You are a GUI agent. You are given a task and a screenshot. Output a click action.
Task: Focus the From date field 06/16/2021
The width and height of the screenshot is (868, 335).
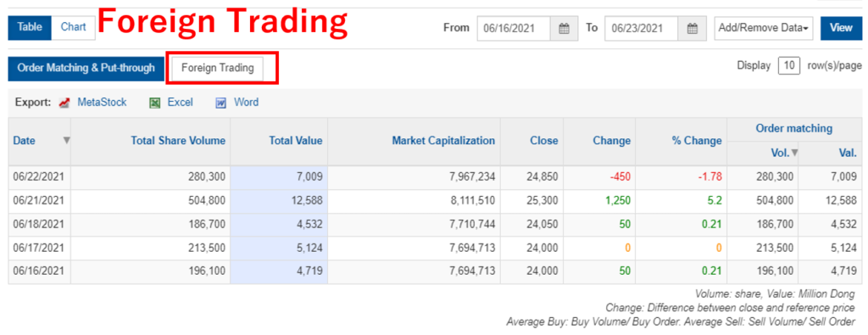[514, 28]
